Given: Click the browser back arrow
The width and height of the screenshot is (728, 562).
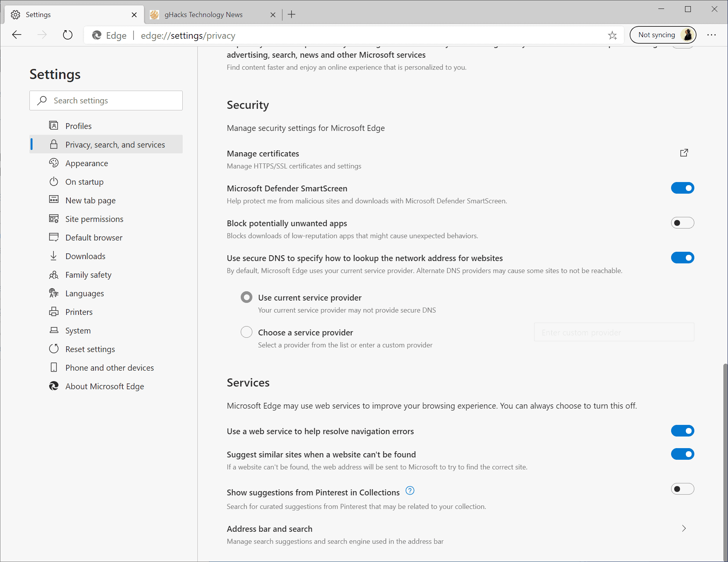Looking at the screenshot, I should pyautogui.click(x=17, y=35).
